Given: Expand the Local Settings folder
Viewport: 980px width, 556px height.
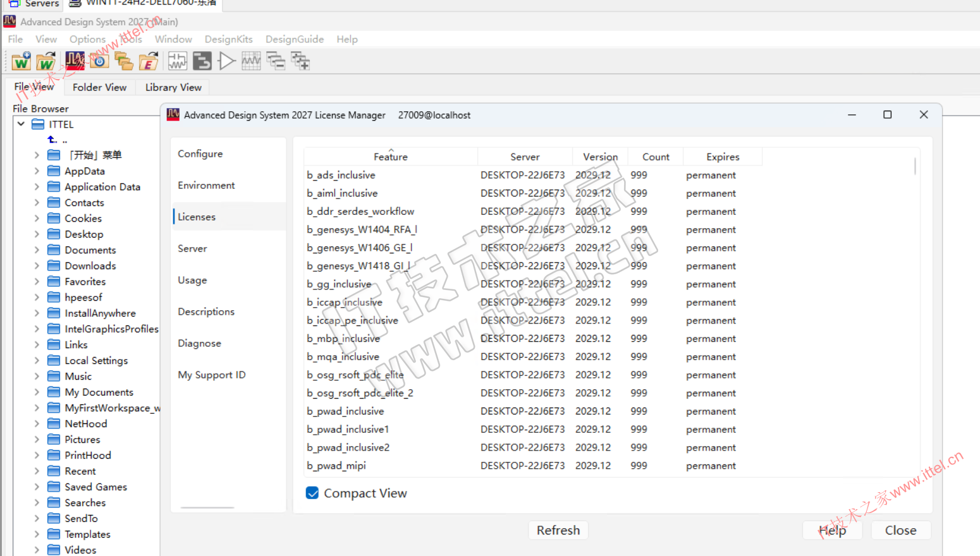Looking at the screenshot, I should tap(37, 360).
